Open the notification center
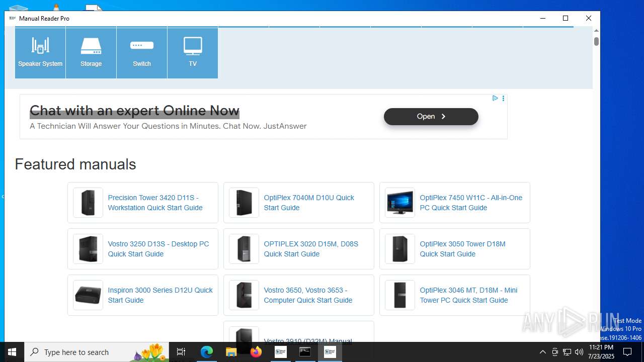644x362 pixels. point(627,352)
